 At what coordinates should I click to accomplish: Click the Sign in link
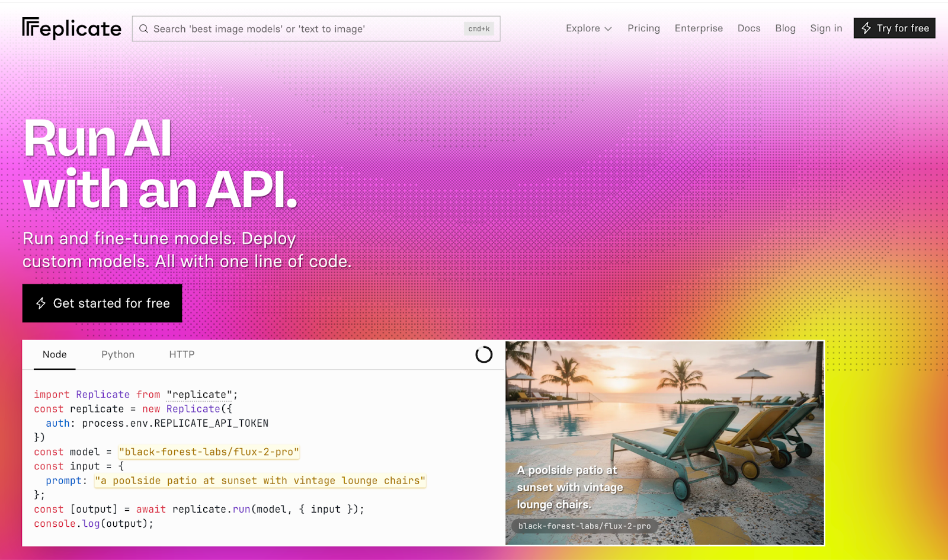coord(825,28)
